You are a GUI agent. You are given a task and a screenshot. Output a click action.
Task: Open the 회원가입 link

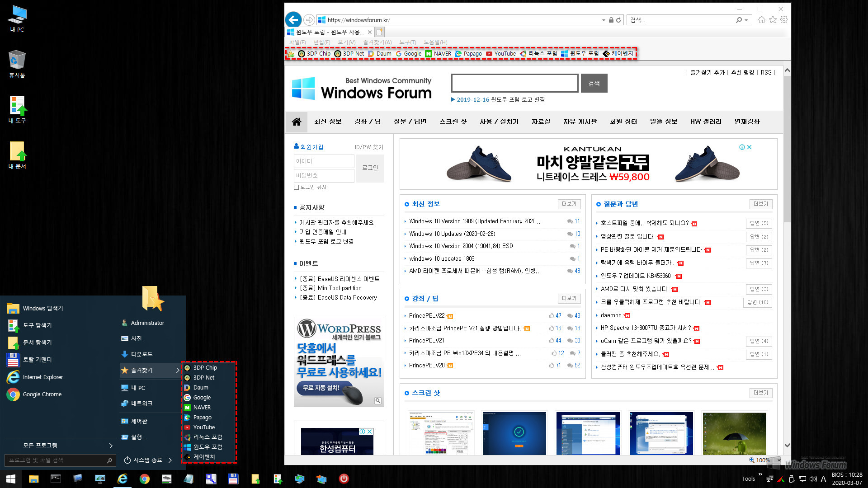(311, 147)
